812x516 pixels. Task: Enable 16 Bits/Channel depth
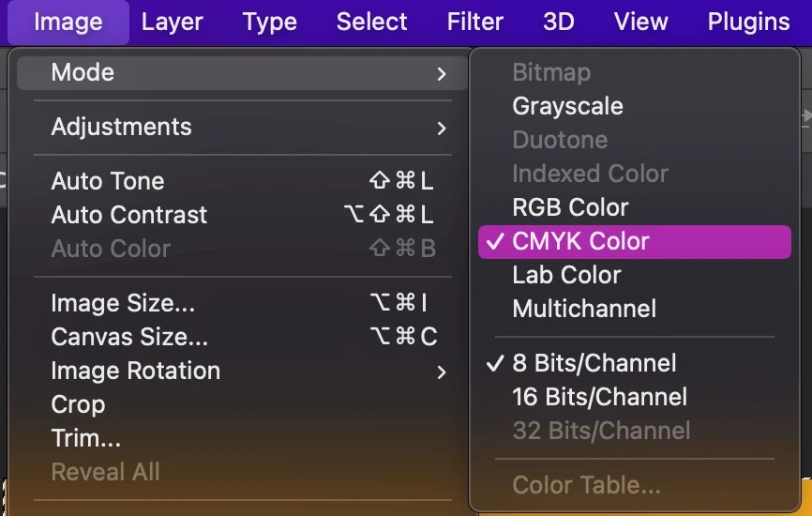pyautogui.click(x=599, y=397)
